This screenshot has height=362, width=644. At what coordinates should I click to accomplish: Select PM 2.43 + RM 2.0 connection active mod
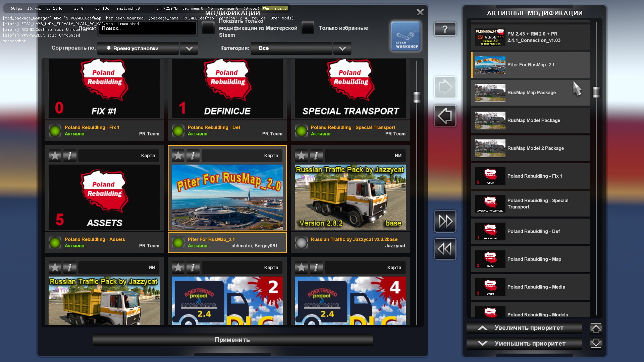pyautogui.click(x=530, y=37)
